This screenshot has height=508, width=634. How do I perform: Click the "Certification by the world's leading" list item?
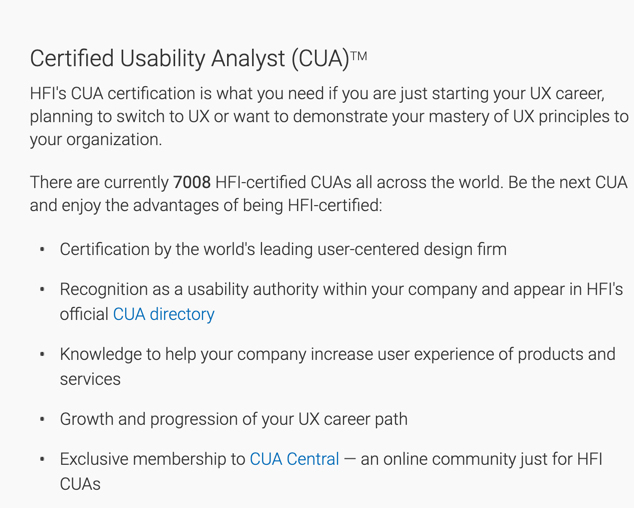coord(283,249)
